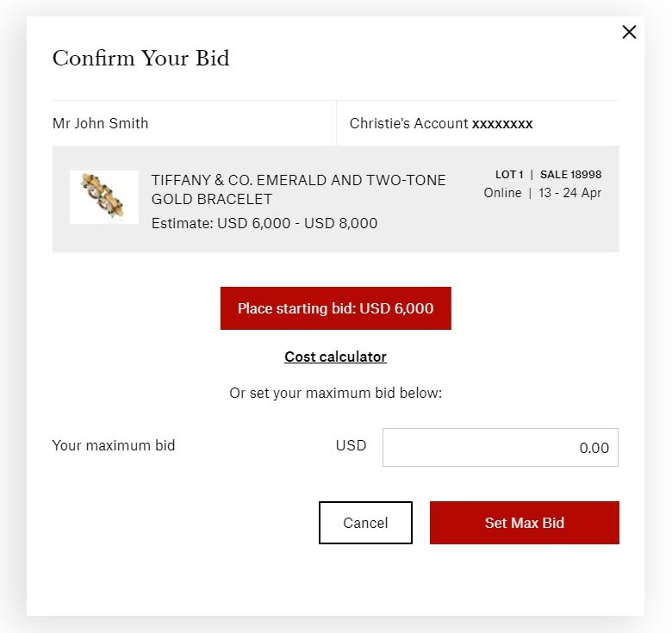
Task: Click the Tiffany & Co. bracelet lot title
Action: pyautogui.click(x=298, y=189)
